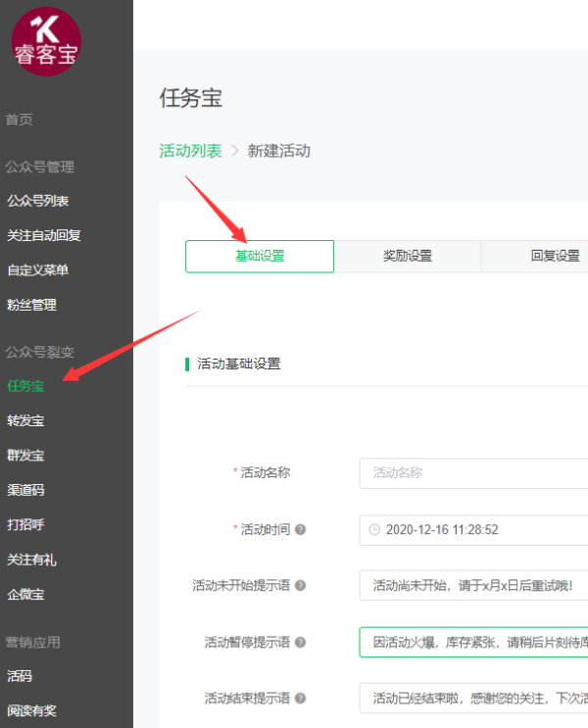The width and height of the screenshot is (588, 728).
Task: Open 打招呼 in sidebar
Action: point(25,524)
